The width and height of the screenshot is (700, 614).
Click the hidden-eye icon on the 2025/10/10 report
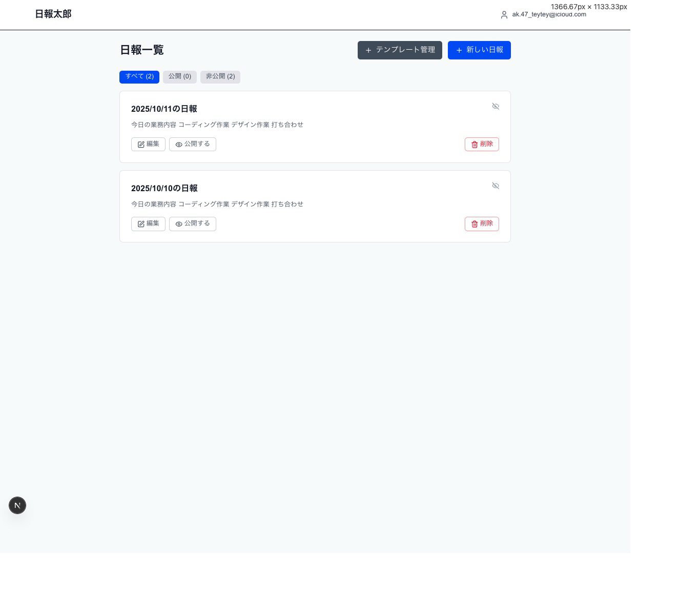[496, 186]
